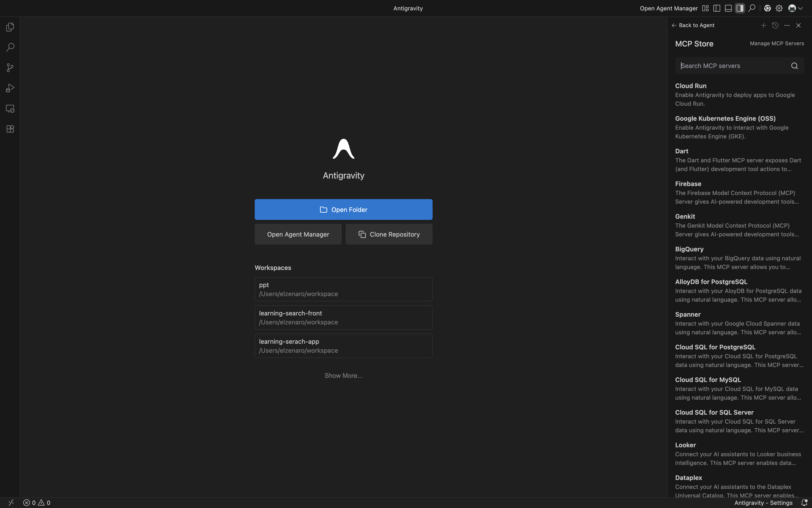Open the Remote Explorer view
This screenshot has width=812, height=508.
click(x=10, y=109)
